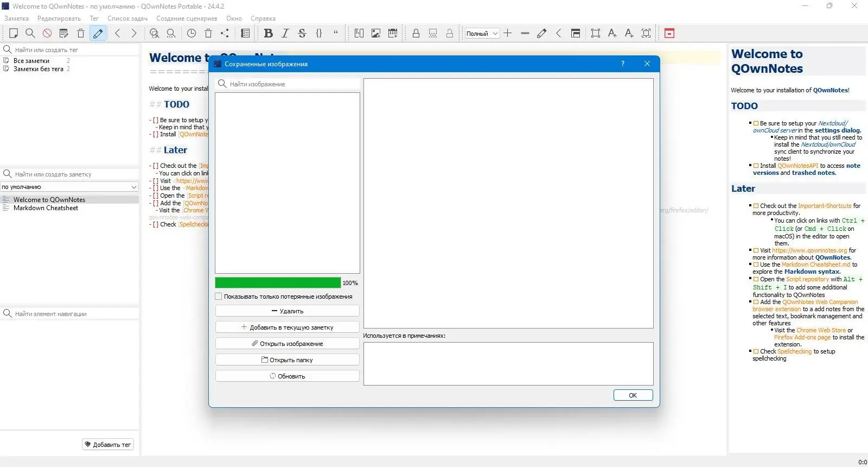The height and width of the screenshot is (467, 868).
Task: Insert a code block with braces icon
Action: pyautogui.click(x=319, y=33)
